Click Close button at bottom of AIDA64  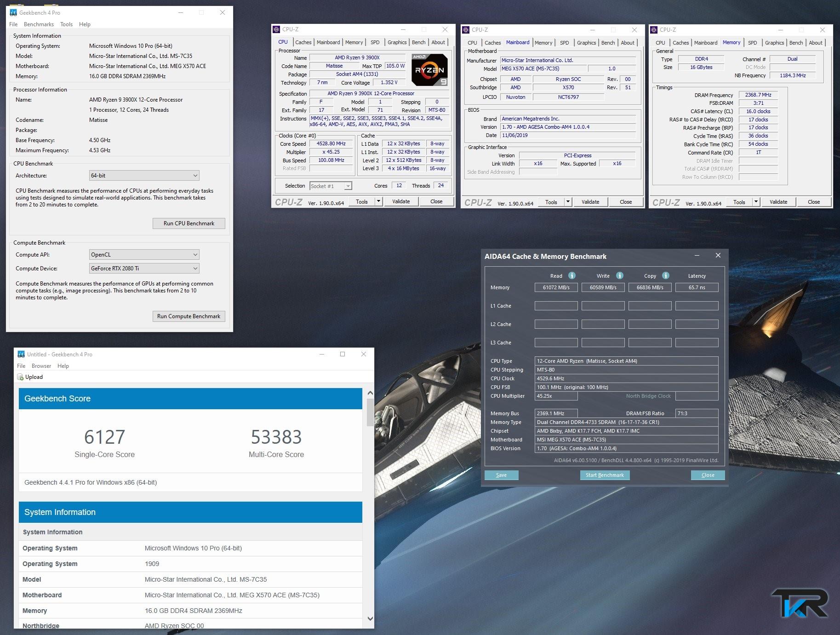pos(708,475)
